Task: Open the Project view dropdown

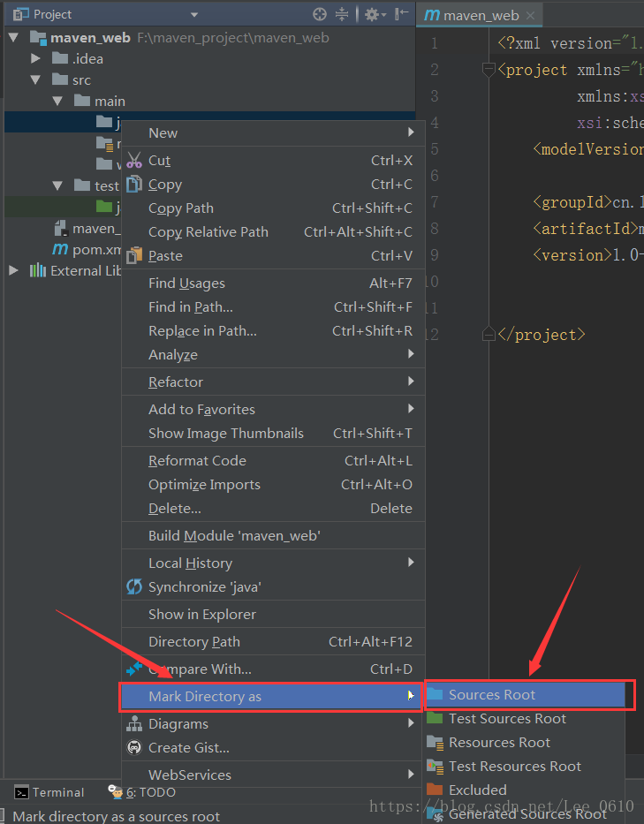Action: 194,15
